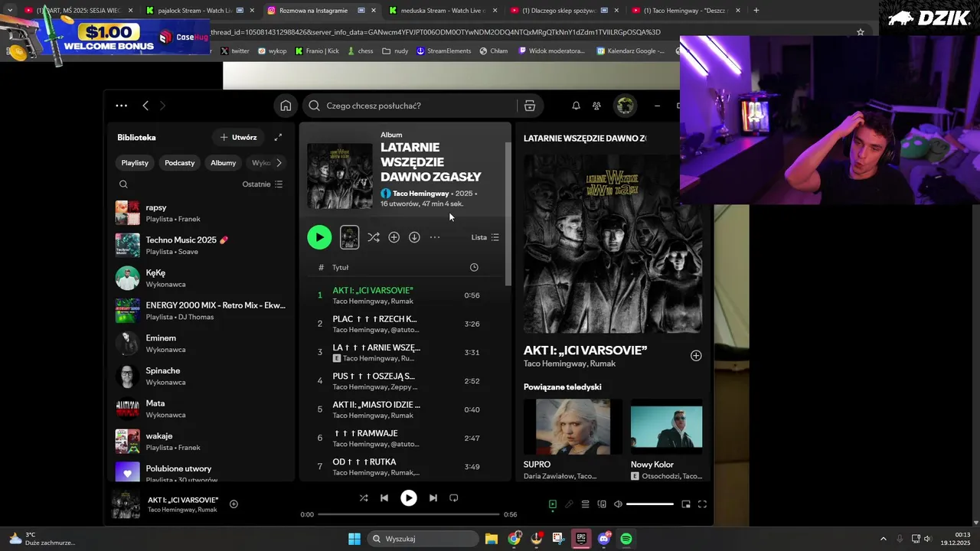Play the album with the green button
This screenshot has width=980, height=551.
319,237
